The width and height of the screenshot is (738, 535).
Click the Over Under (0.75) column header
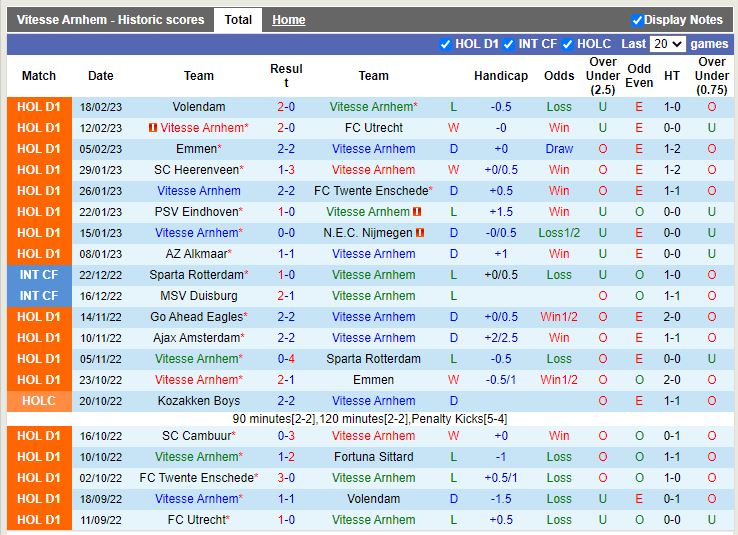coord(712,76)
